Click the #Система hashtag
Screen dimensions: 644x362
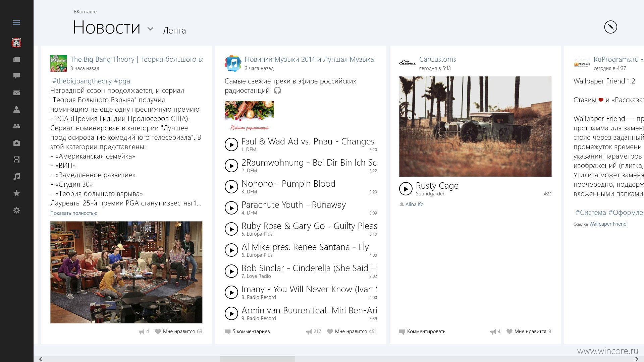tap(591, 213)
